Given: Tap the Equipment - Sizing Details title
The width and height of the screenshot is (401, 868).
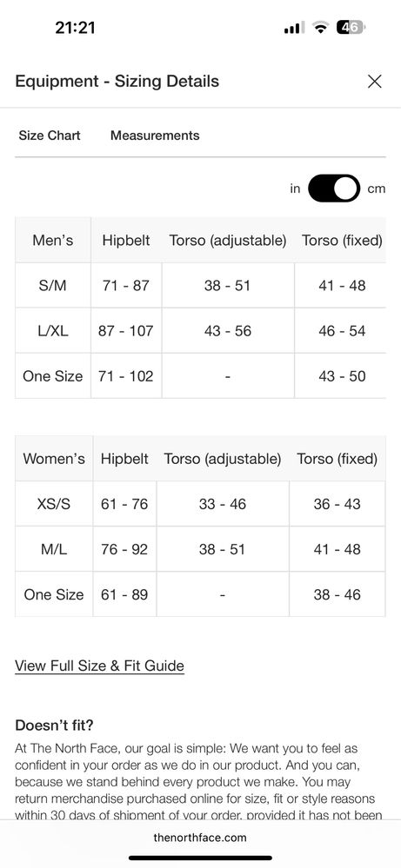Looking at the screenshot, I should (117, 82).
